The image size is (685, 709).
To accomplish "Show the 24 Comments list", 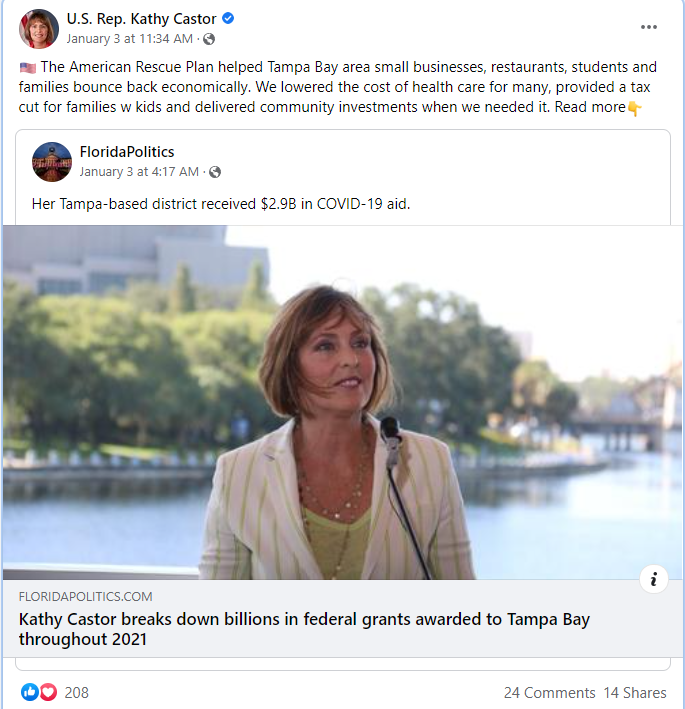I will coord(549,692).
